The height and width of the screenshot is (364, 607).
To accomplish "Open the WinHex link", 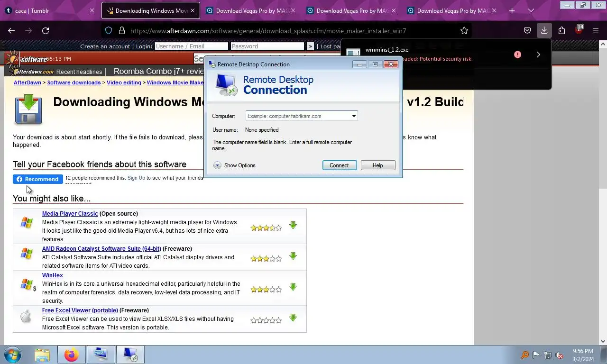I will click(53, 275).
